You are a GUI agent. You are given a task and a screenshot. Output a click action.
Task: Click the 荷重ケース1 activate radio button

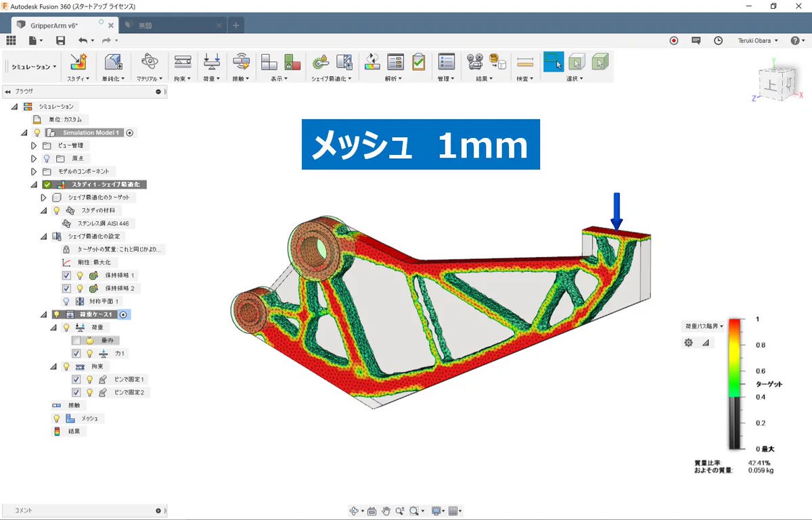124,314
